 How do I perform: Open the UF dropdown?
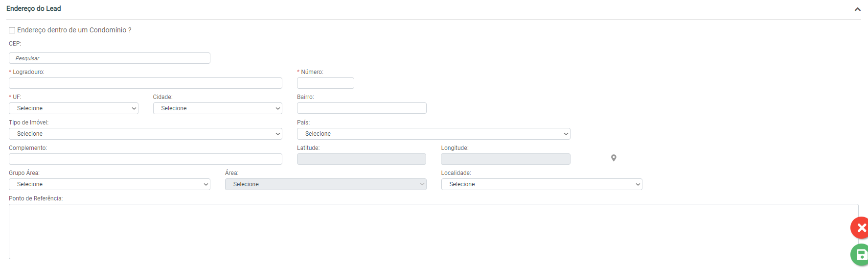[x=73, y=108]
